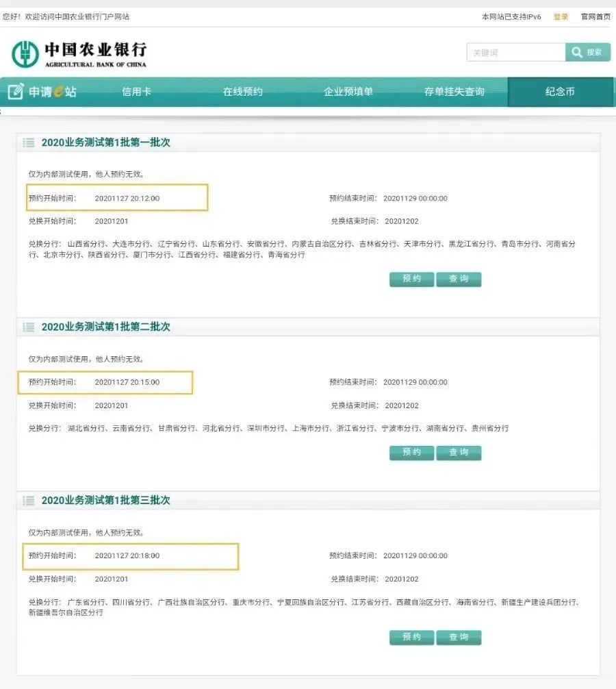The width and height of the screenshot is (616, 689).
Task: Open the 信用卡 menu item
Action: point(136,92)
